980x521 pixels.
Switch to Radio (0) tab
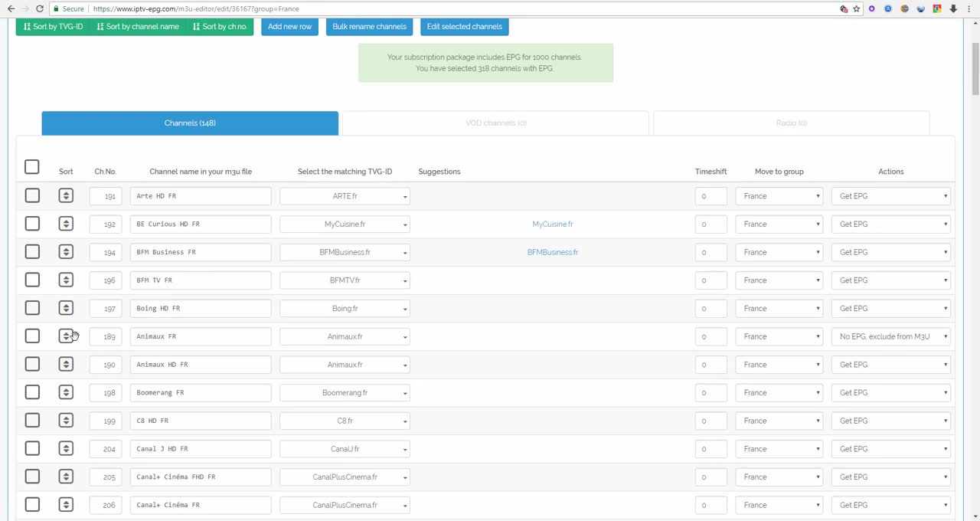(x=791, y=123)
